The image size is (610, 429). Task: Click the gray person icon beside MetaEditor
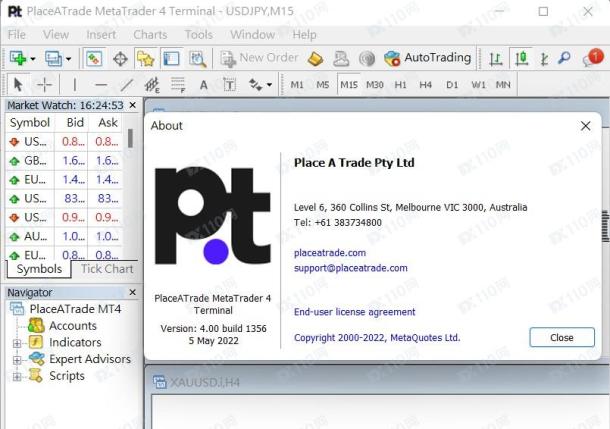pos(341,59)
